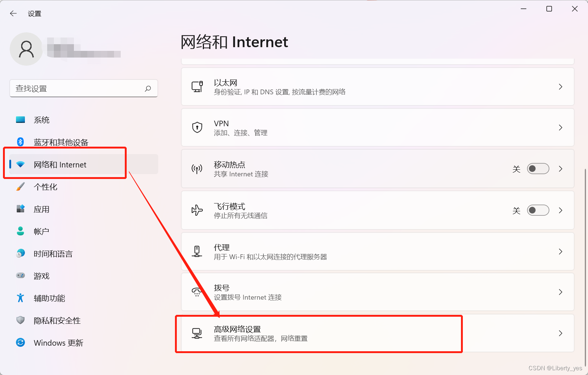Screen dimensions: 588x375
Task: Open the VPN settings title
Action: pyautogui.click(x=221, y=123)
